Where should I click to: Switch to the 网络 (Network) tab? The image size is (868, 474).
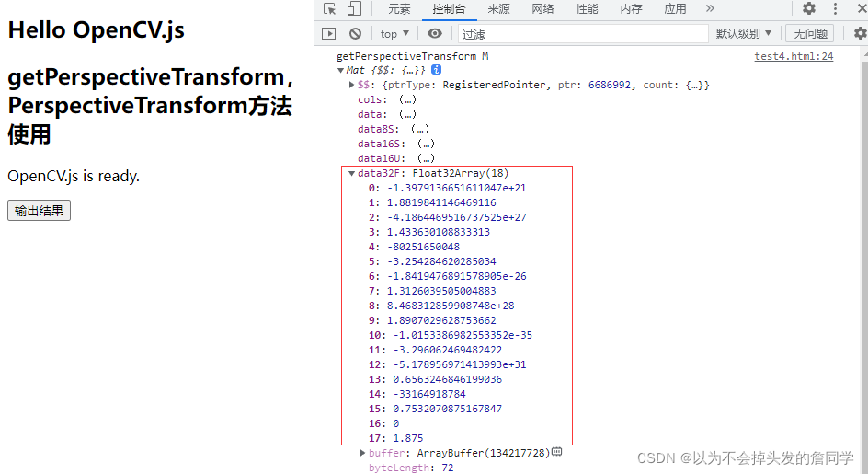tap(543, 9)
